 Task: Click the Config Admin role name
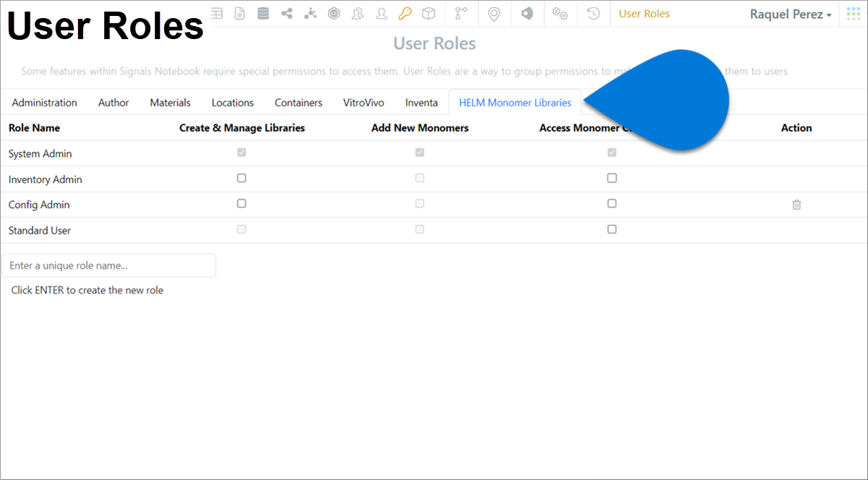coord(39,205)
